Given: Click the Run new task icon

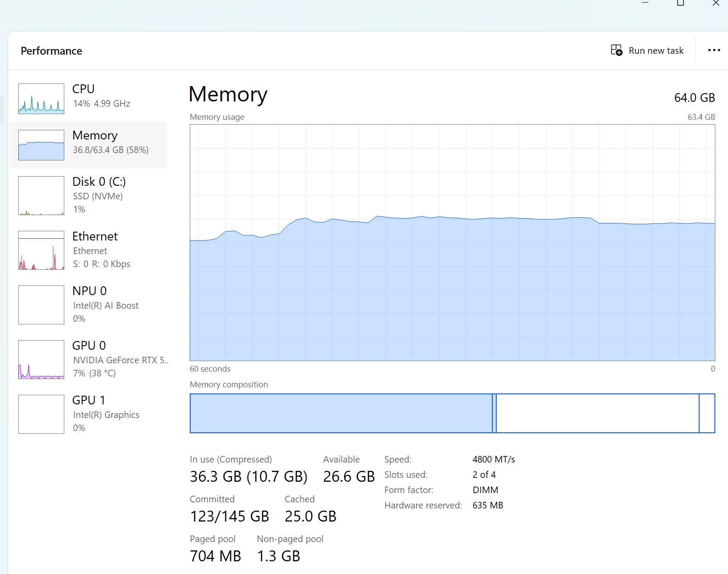Looking at the screenshot, I should click(x=617, y=50).
